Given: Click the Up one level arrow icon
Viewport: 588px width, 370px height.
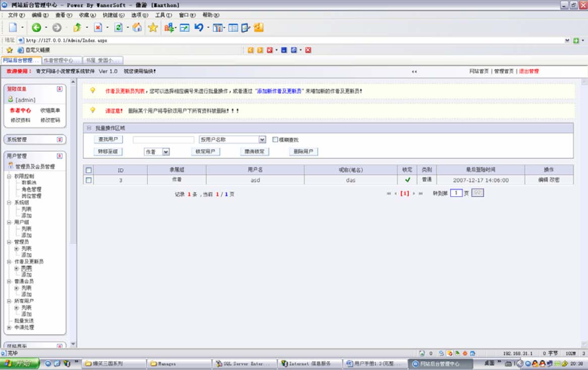Looking at the screenshot, I should coord(77,27).
